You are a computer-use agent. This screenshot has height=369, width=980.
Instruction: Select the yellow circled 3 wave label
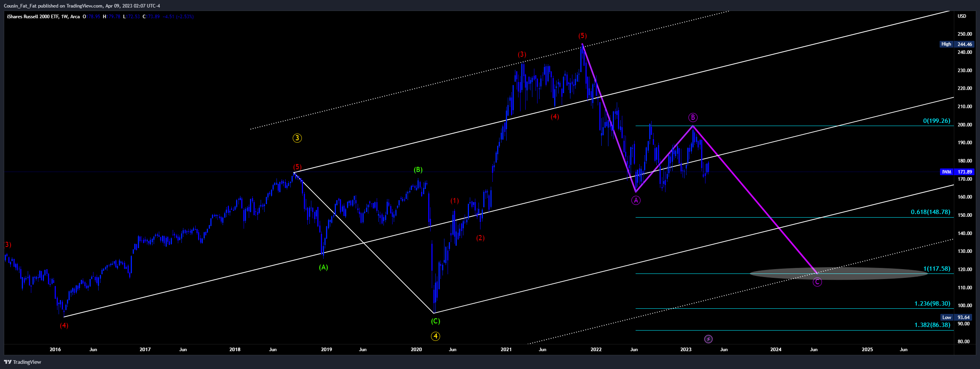(297, 138)
